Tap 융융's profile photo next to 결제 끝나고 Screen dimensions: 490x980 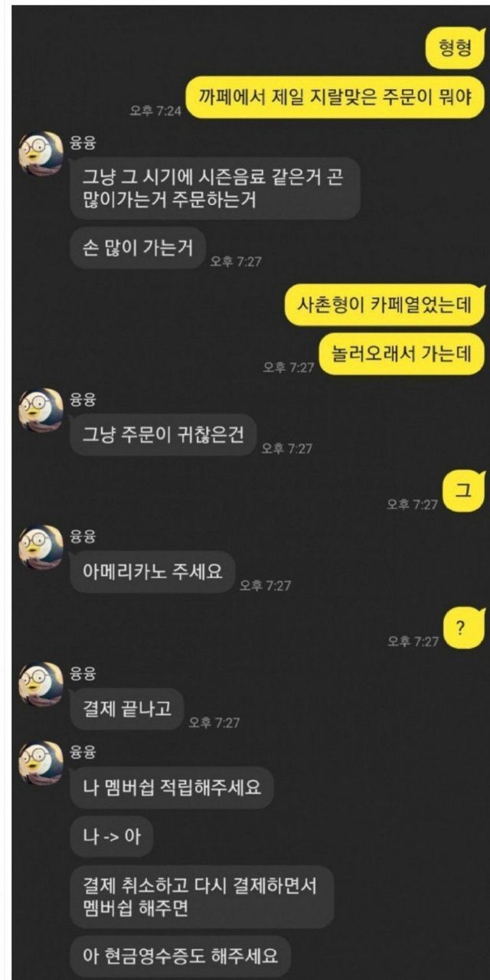[41, 684]
